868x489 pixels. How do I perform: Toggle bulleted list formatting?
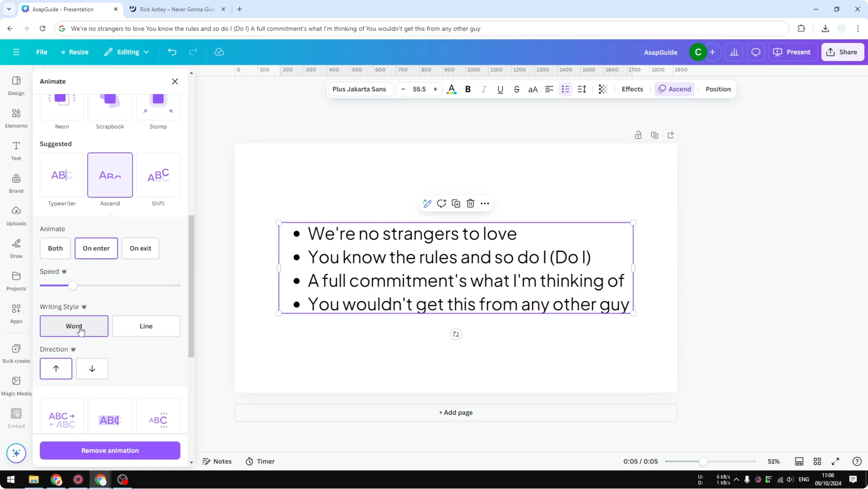click(x=565, y=89)
